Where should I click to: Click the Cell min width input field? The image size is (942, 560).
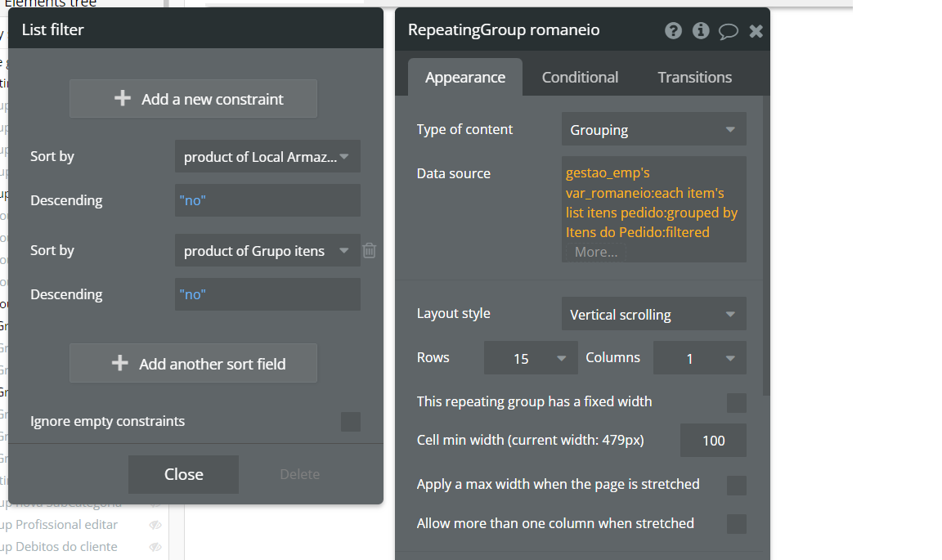(x=713, y=441)
